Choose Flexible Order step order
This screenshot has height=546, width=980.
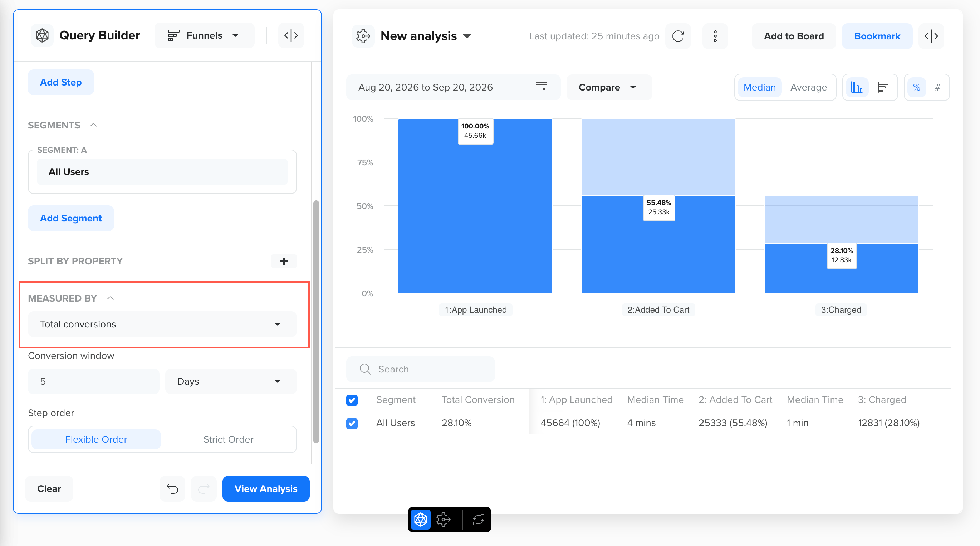click(96, 439)
